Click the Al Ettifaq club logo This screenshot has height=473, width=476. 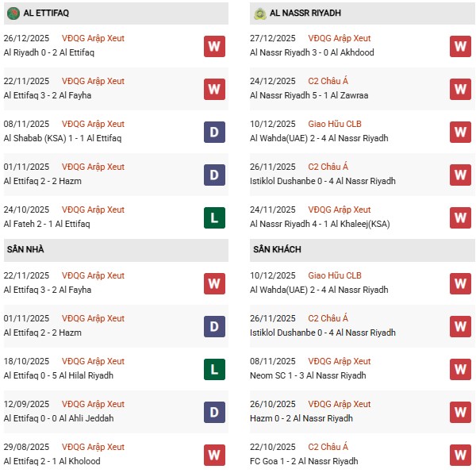tap(13, 13)
